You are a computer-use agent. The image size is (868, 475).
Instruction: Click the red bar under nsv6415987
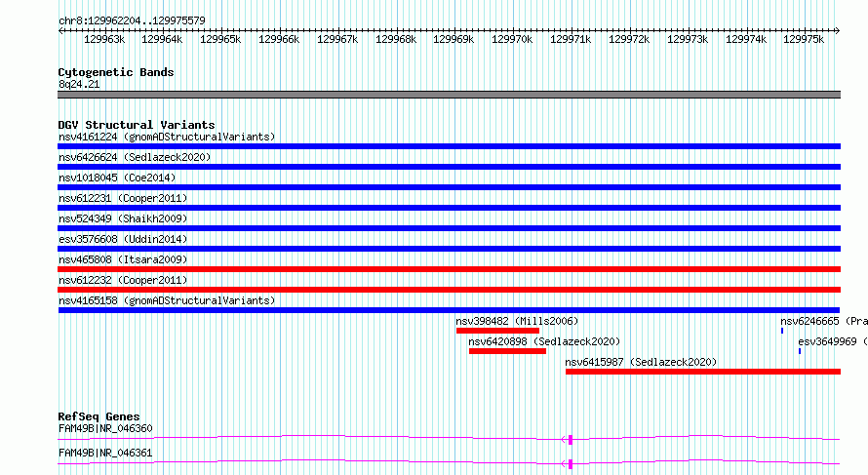tap(703, 372)
